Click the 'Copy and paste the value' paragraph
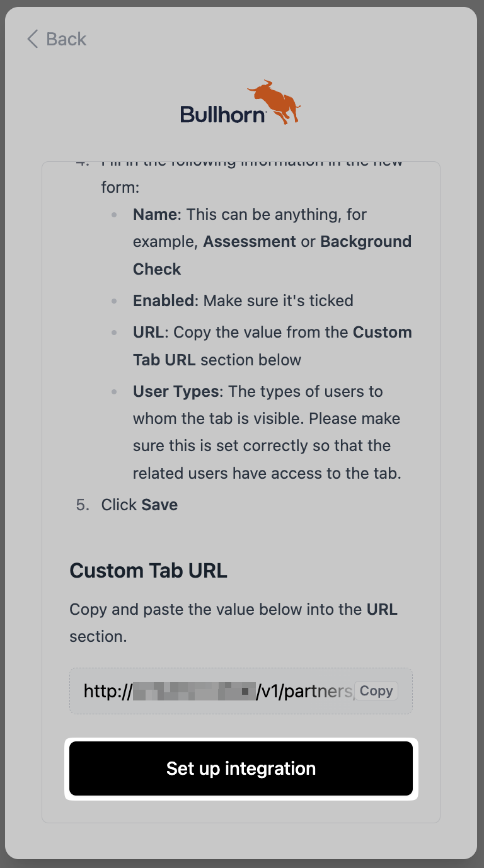Image resolution: width=484 pixels, height=868 pixels. coord(233,623)
